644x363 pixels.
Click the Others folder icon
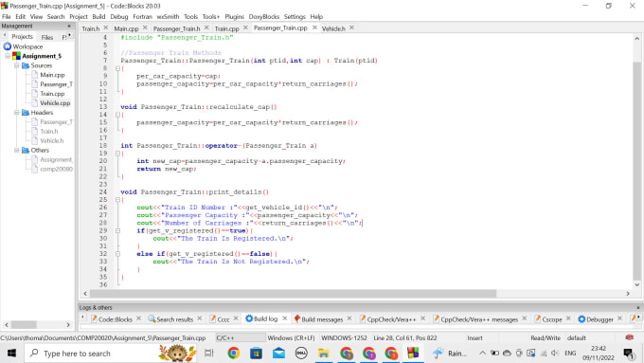click(26, 150)
